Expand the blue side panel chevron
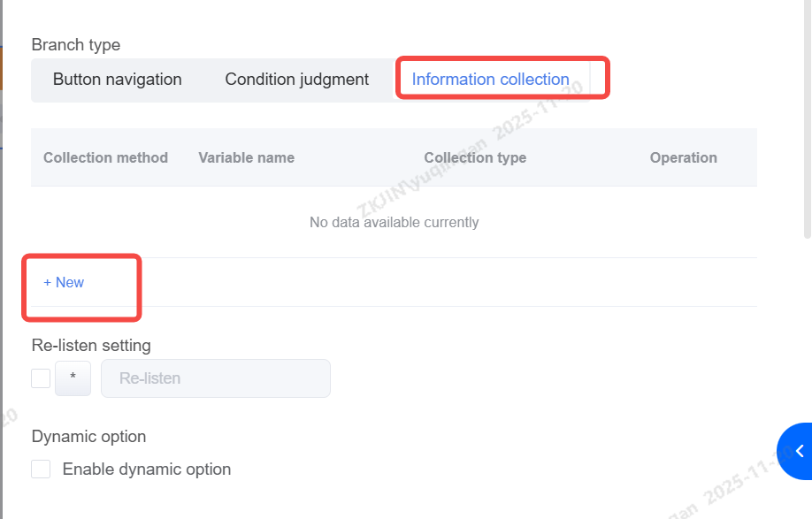The height and width of the screenshot is (519, 812). coord(798,451)
